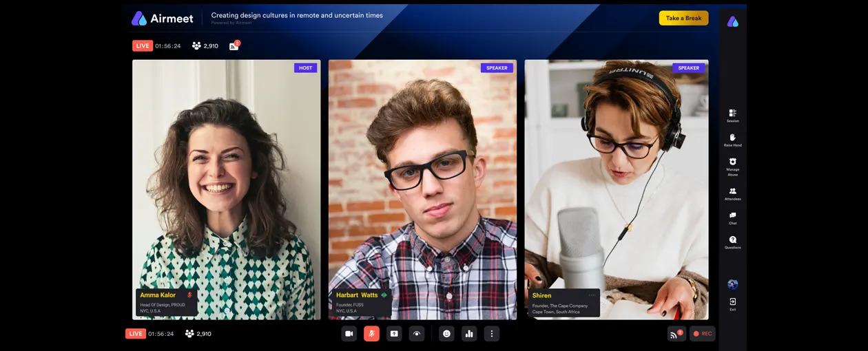
Task: Toggle the eye visibility button
Action: [417, 334]
